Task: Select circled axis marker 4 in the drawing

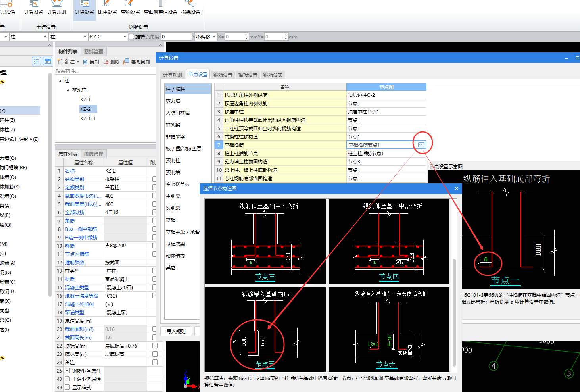Action: [494, 366]
